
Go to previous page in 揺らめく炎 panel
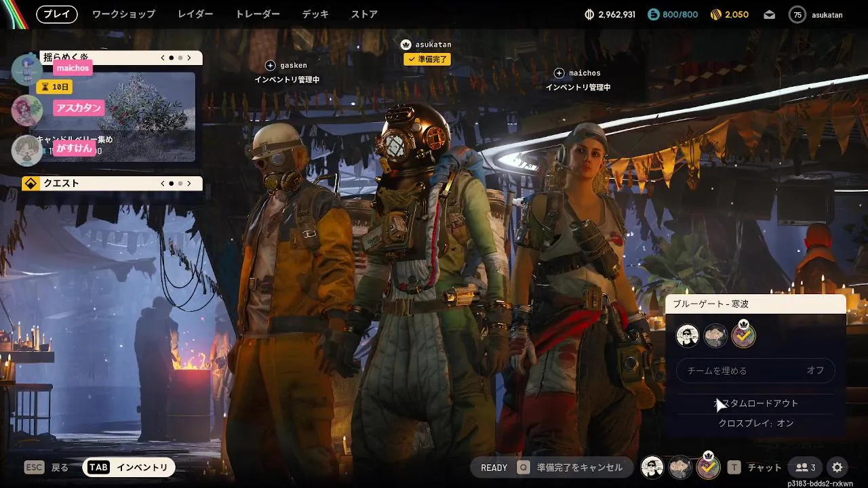click(x=163, y=58)
